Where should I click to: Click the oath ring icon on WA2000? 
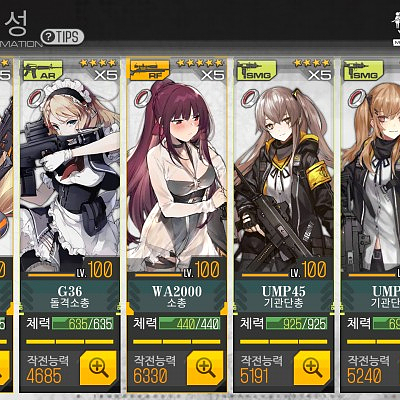(143, 98)
